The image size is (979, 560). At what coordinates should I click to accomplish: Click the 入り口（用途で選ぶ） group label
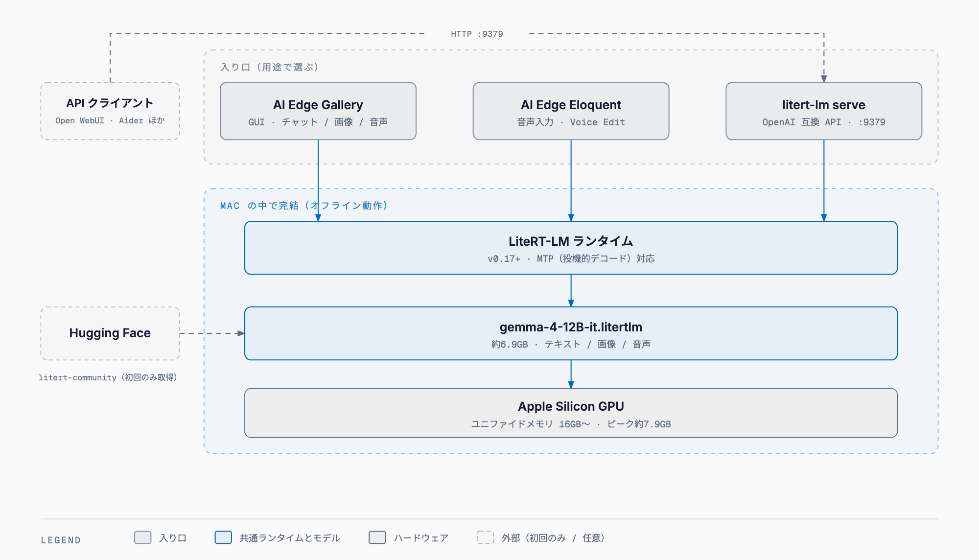[x=270, y=67]
